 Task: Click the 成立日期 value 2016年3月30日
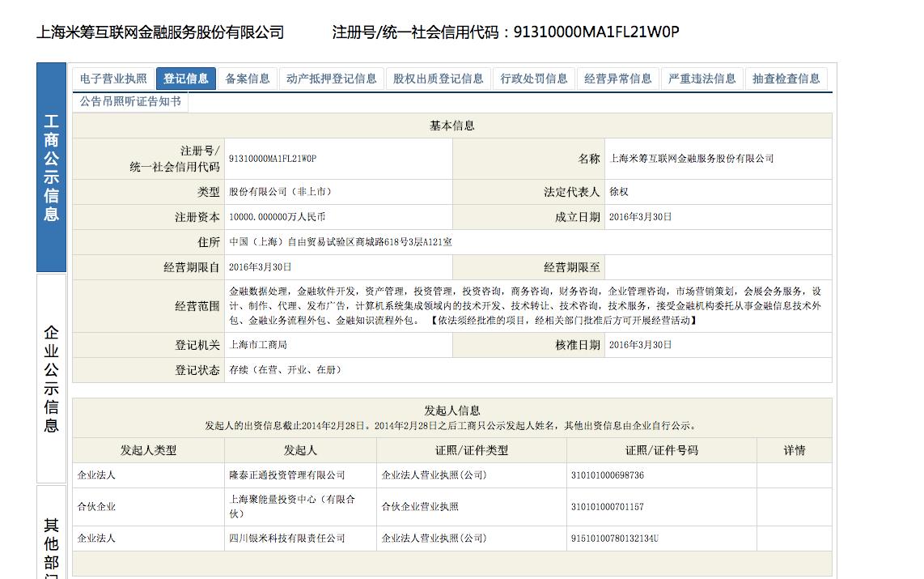(640, 217)
